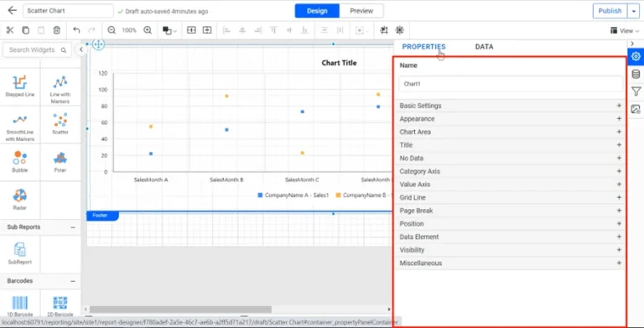Click the Cut scissors icon
Viewport: 644px width, 328px height.
[10, 30]
